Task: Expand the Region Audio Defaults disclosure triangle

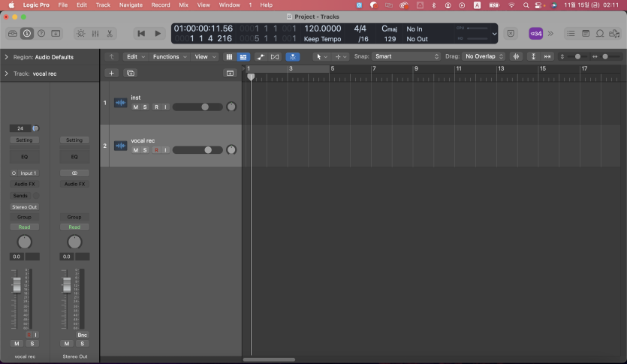Action: pos(7,57)
